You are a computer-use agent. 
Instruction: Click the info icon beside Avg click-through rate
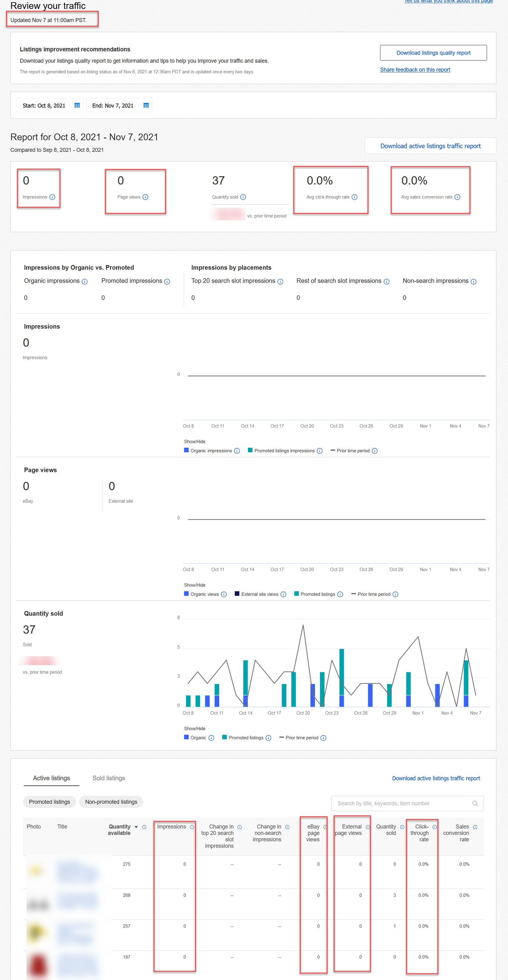354,197
